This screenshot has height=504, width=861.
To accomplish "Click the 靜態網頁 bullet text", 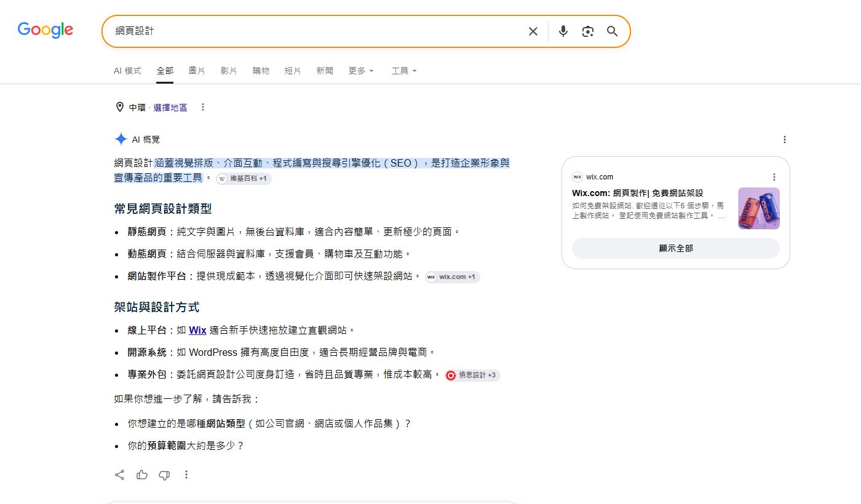I will pyautogui.click(x=294, y=232).
